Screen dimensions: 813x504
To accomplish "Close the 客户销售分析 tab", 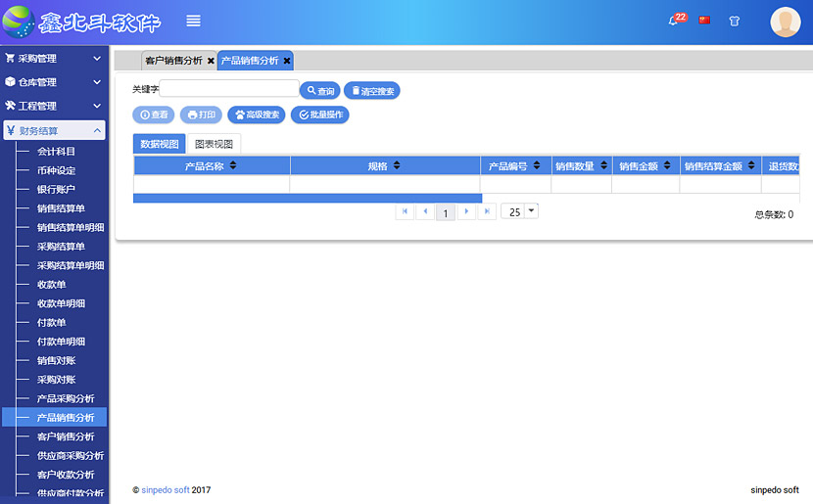I will pos(211,61).
